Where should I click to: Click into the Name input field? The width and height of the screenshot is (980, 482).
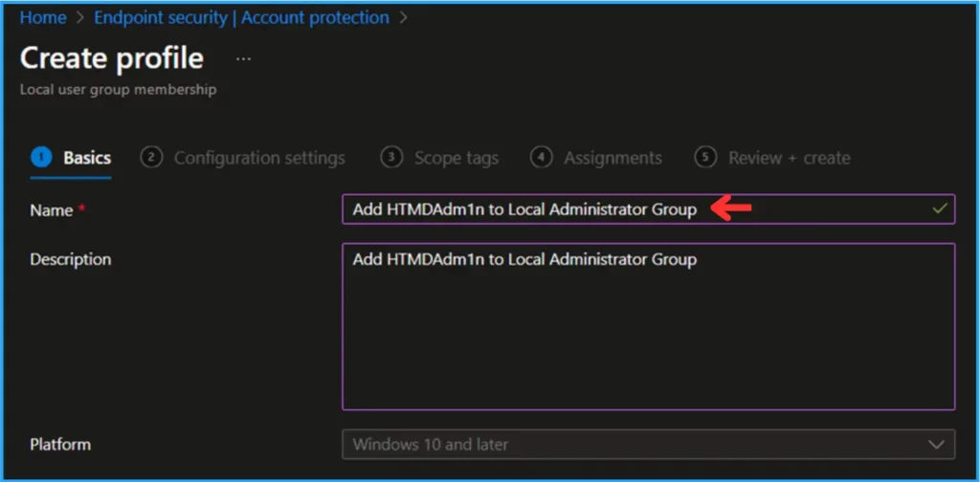(648, 209)
